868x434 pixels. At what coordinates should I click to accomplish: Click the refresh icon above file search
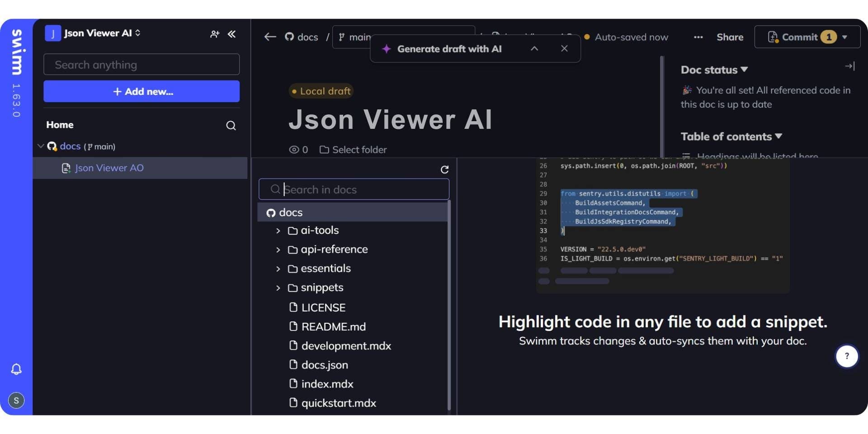click(x=444, y=169)
